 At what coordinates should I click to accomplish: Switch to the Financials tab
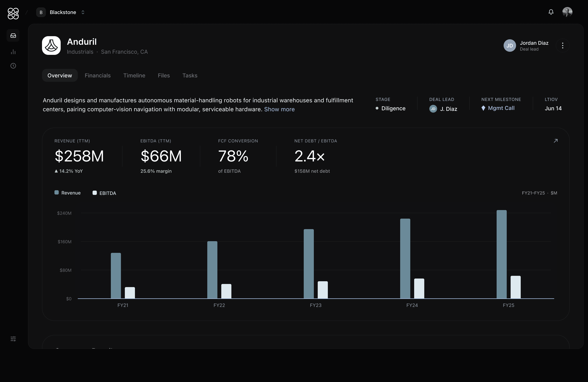98,75
